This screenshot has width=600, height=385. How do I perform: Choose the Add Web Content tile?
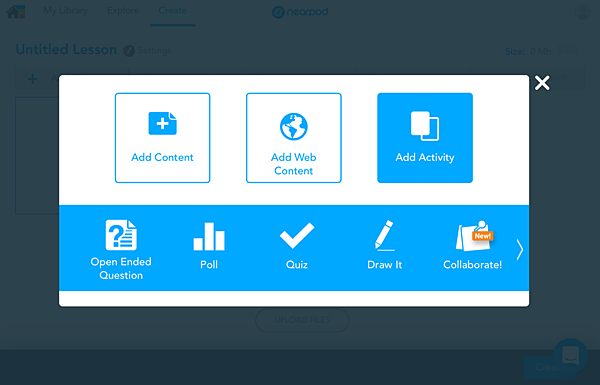pyautogui.click(x=293, y=138)
